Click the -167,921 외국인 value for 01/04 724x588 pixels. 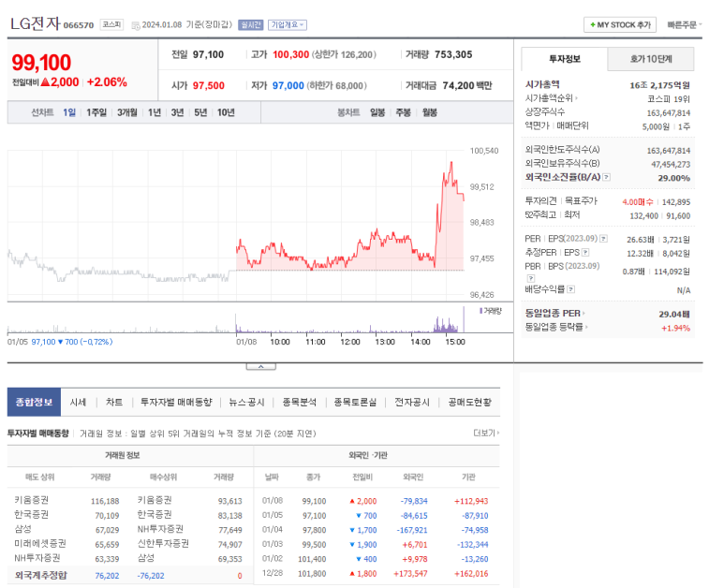tap(412, 530)
